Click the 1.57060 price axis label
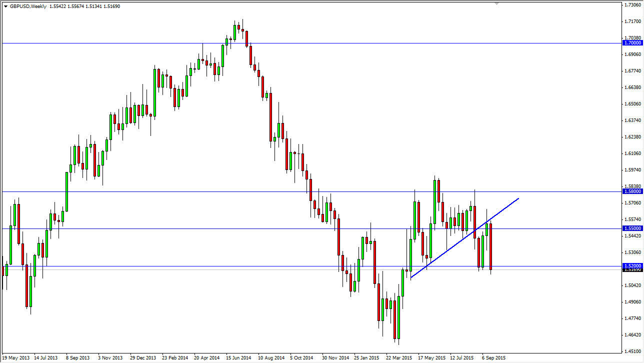 click(633, 203)
